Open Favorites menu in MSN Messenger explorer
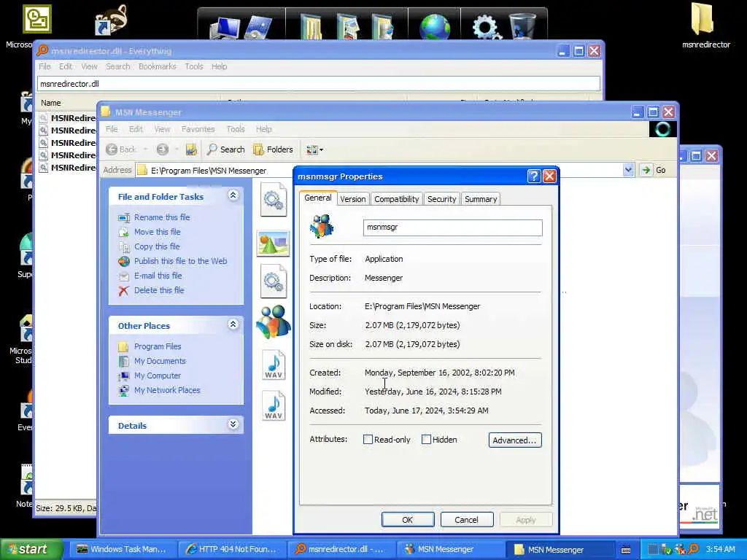The width and height of the screenshot is (747, 560). 198,129
